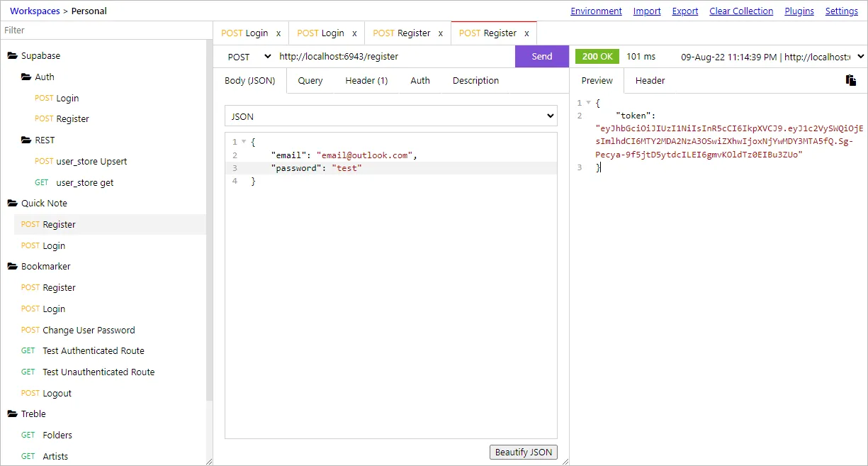
Task: Copy the response token using the clipboard icon
Action: 851,80
